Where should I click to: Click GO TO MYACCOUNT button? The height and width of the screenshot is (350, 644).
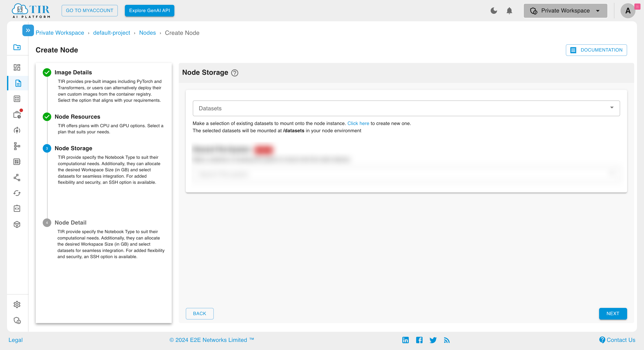[90, 11]
